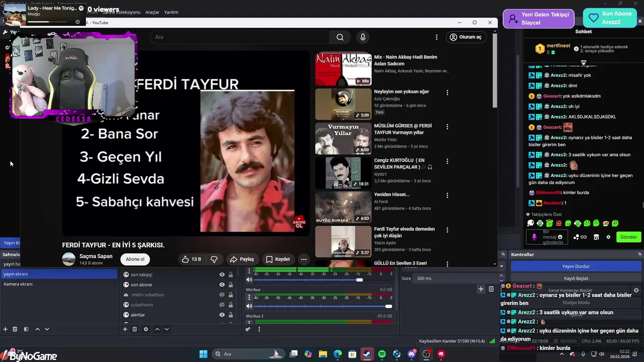This screenshot has height=362, width=644.
Task: Open YouTube settings three-dot menu
Action: click(x=437, y=37)
